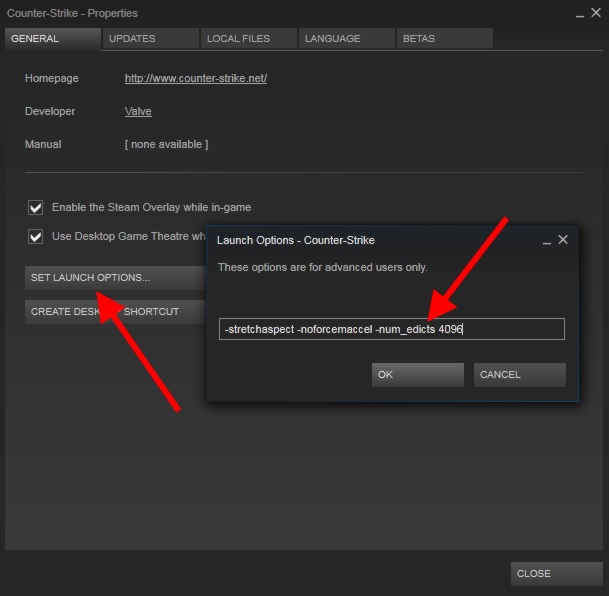The height and width of the screenshot is (596, 609).
Task: Go to the BETAS tab
Action: click(443, 38)
